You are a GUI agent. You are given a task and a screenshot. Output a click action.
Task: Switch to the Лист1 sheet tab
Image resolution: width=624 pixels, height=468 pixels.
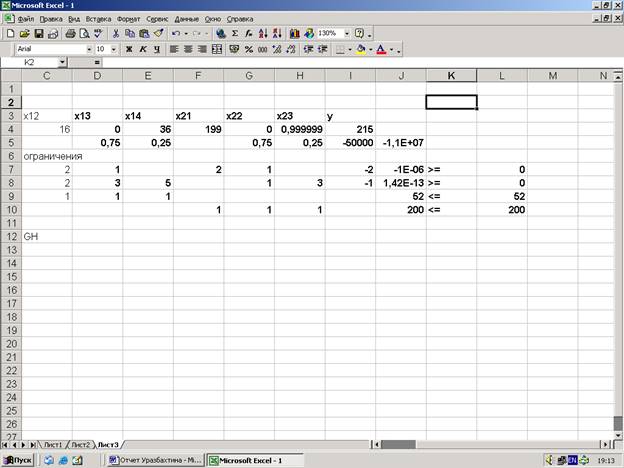pos(50,443)
